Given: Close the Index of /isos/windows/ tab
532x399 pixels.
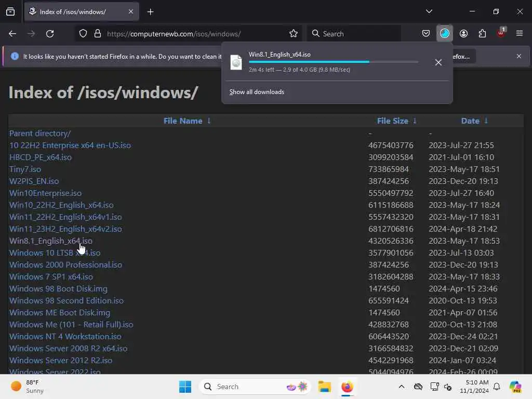Looking at the screenshot, I should [x=131, y=12].
